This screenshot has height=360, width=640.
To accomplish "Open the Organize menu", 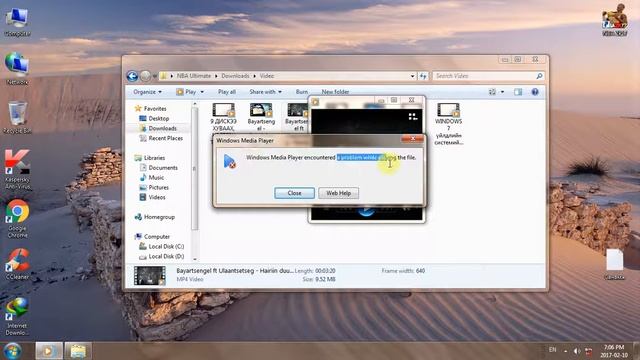I will coord(147,92).
